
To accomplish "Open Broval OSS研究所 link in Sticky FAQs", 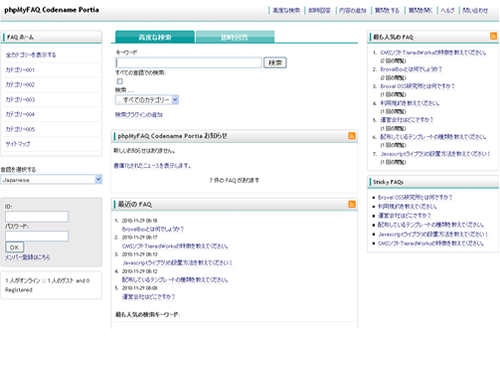I will pyautogui.click(x=415, y=197).
